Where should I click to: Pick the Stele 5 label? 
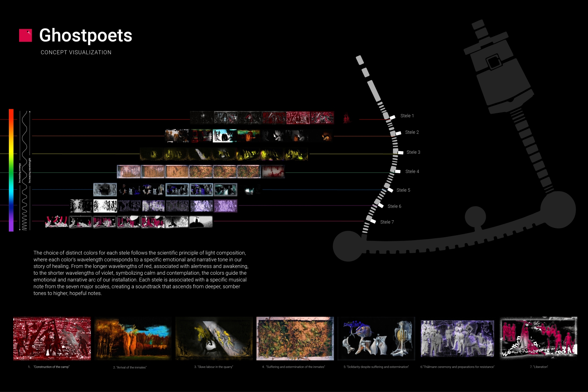403,190
